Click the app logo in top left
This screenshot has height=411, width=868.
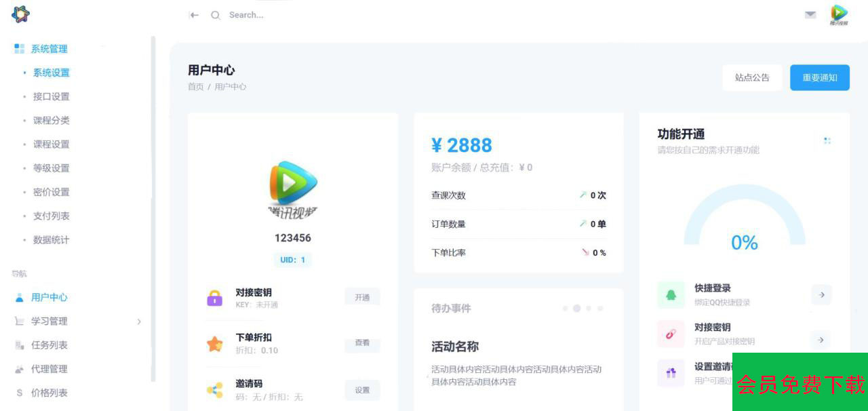[20, 14]
